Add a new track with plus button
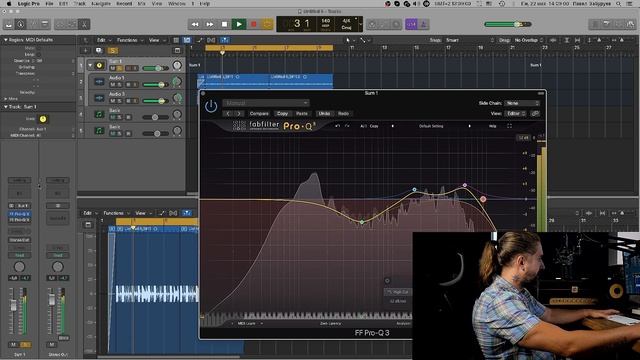Viewport: 640px width, 360px height. [x=85, y=51]
